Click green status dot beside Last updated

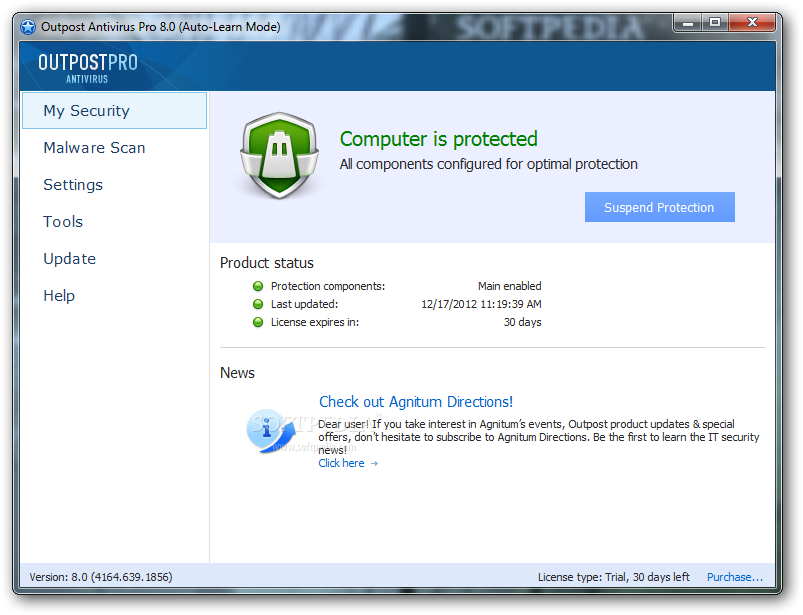[x=258, y=304]
